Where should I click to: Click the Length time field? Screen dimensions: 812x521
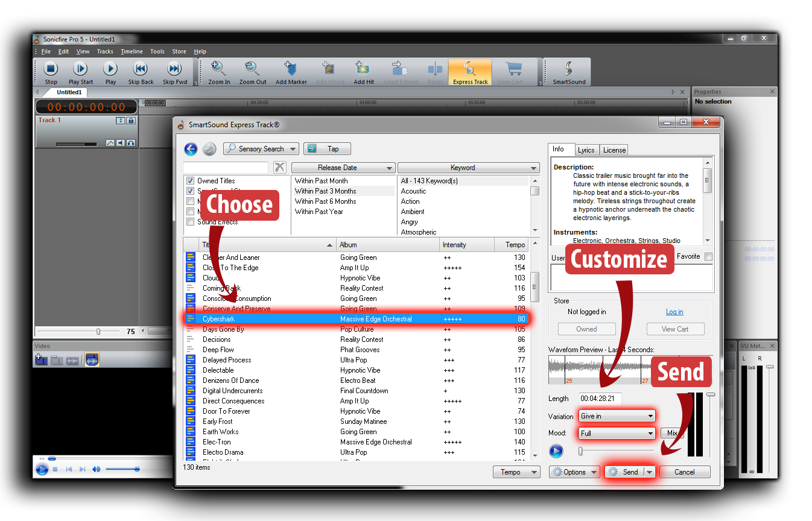[x=600, y=399]
